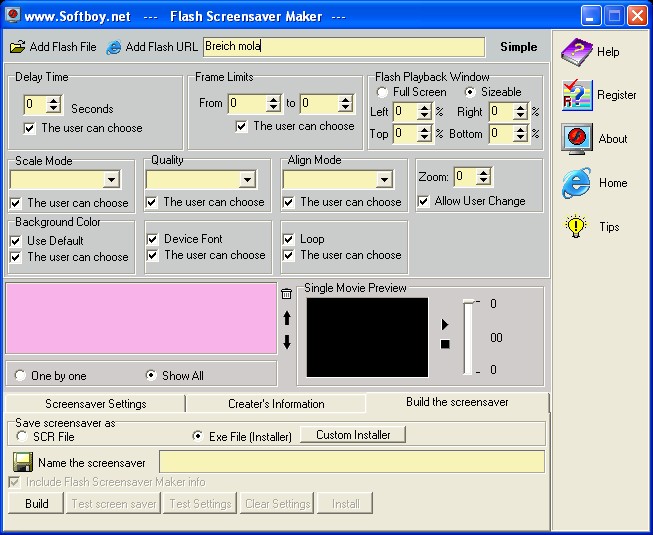This screenshot has width=653, height=535.
Task: Toggle Align Mode user can choose checkbox
Action: [x=288, y=202]
